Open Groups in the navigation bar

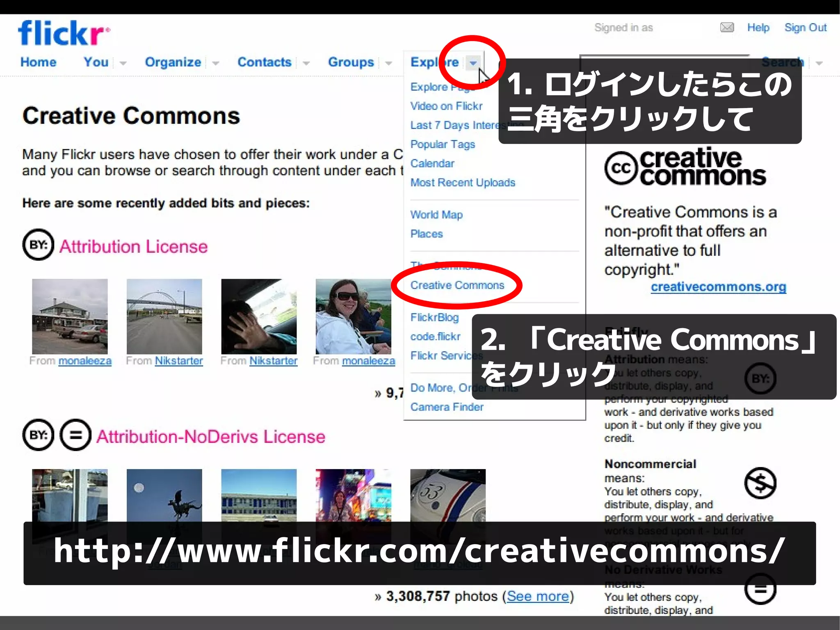pos(351,62)
